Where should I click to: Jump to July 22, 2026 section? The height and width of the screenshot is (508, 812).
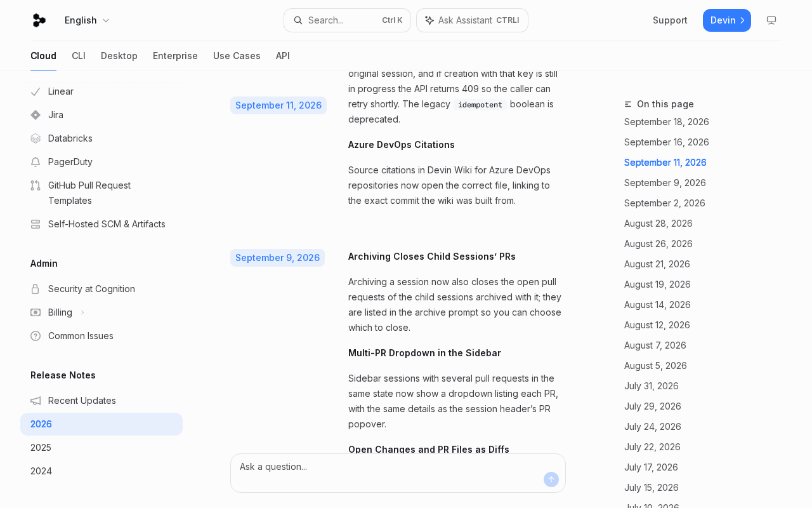click(652, 447)
